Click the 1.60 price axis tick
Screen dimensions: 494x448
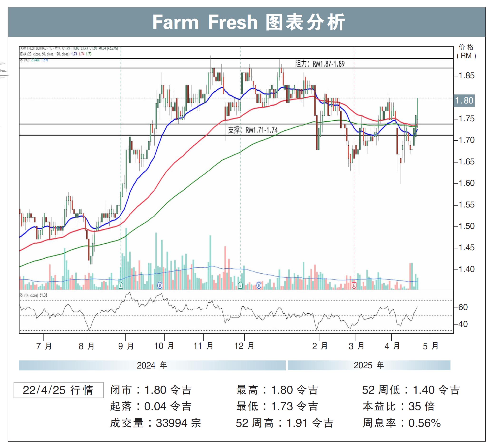[467, 183]
